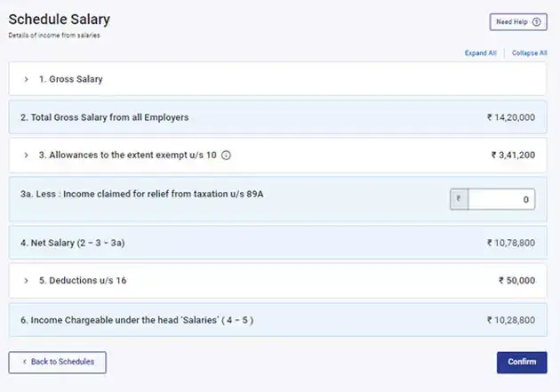Expand the Allowances exempt u/s 10 chevron
Image resolution: width=560 pixels, height=392 pixels.
click(x=27, y=155)
